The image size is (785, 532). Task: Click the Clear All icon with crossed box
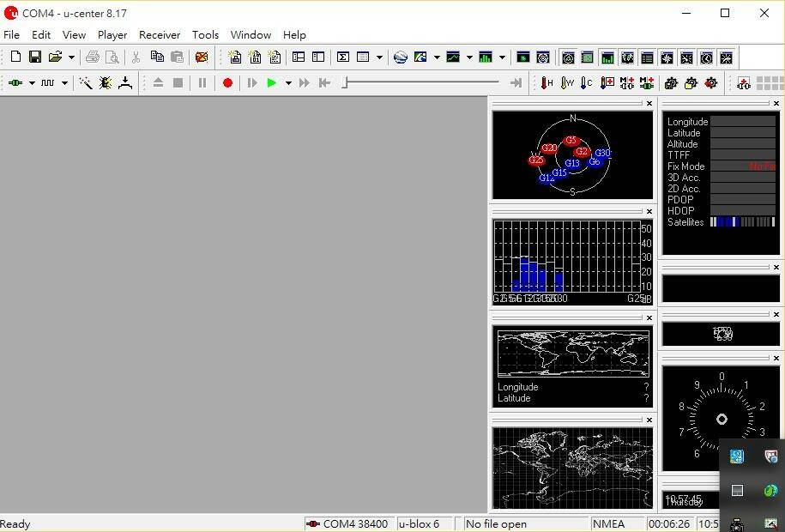(202, 57)
